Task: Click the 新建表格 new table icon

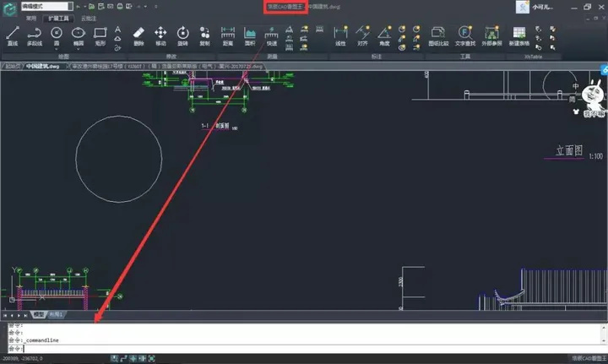Action: point(518,36)
